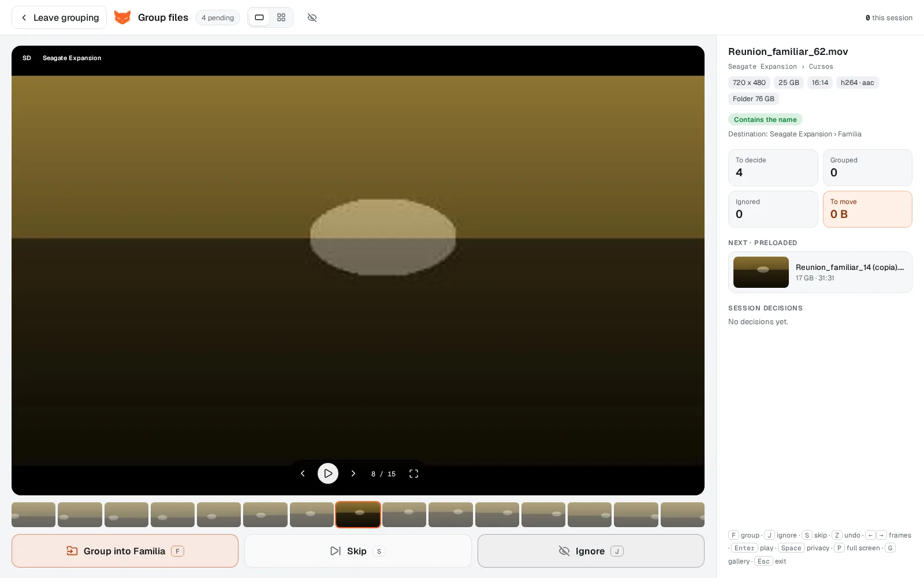924x578 pixels.
Task: Ignore this file
Action: [x=591, y=551]
